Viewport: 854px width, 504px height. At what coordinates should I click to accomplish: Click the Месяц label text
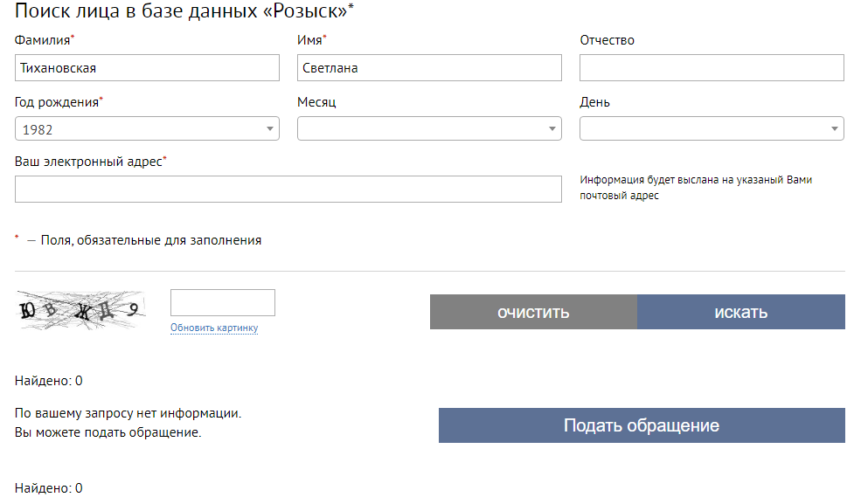(316, 102)
